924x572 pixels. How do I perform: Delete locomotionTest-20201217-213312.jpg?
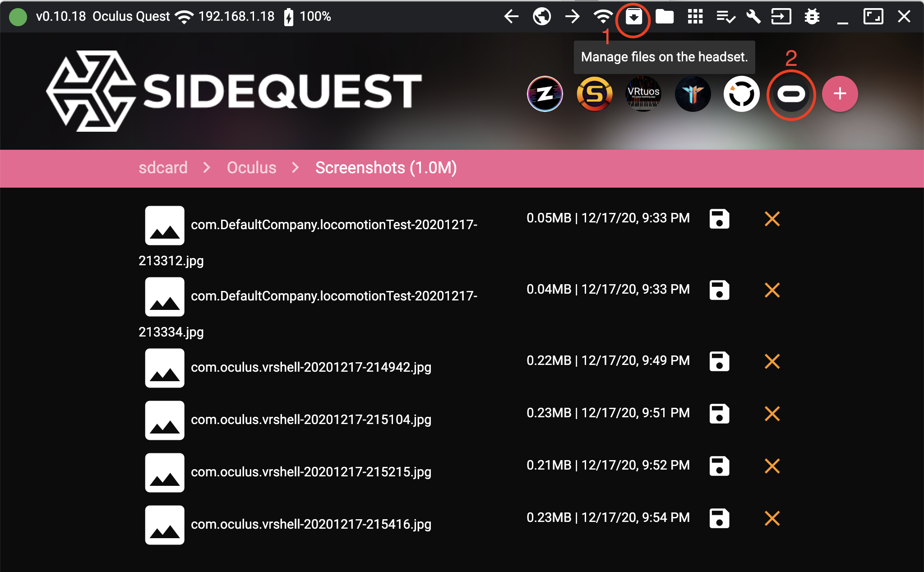coord(772,219)
